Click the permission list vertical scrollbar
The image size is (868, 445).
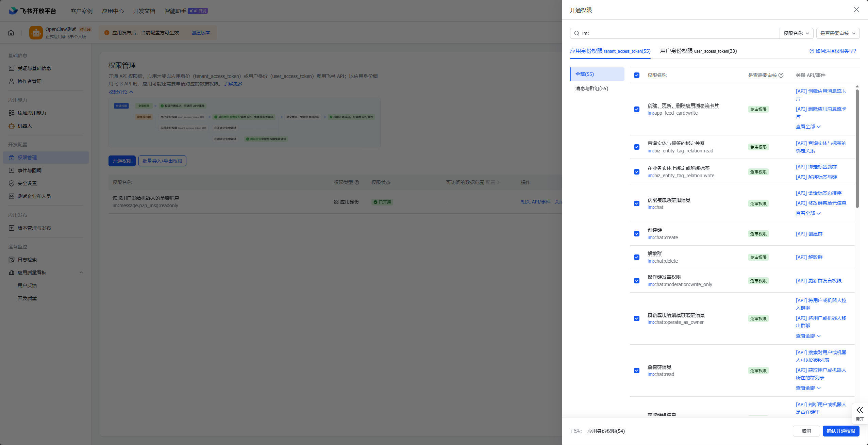[x=857, y=148]
